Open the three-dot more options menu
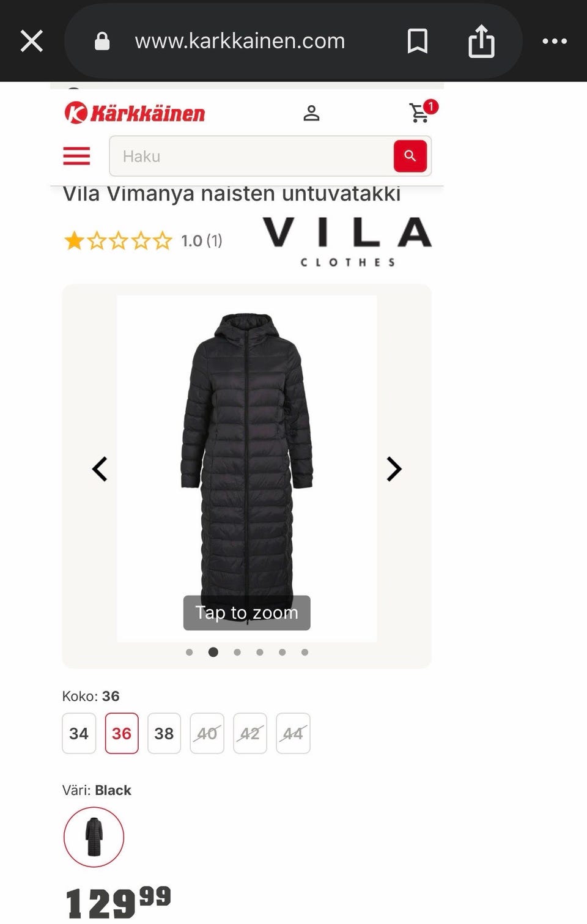587x924 pixels. [555, 41]
